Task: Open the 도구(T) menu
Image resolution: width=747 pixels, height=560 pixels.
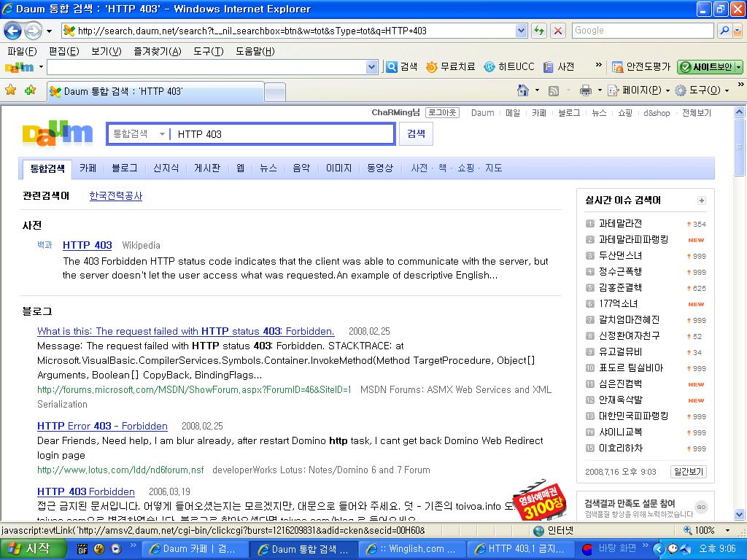Action: [x=208, y=51]
